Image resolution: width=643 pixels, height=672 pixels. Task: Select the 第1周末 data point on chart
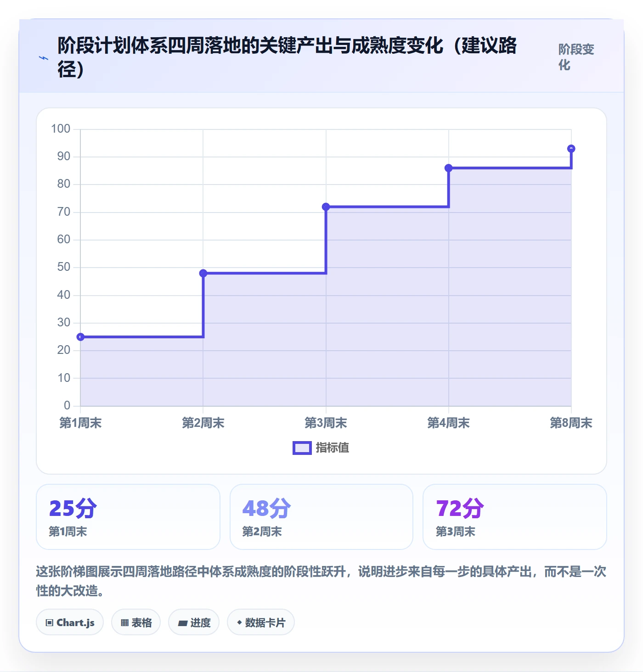(x=80, y=337)
